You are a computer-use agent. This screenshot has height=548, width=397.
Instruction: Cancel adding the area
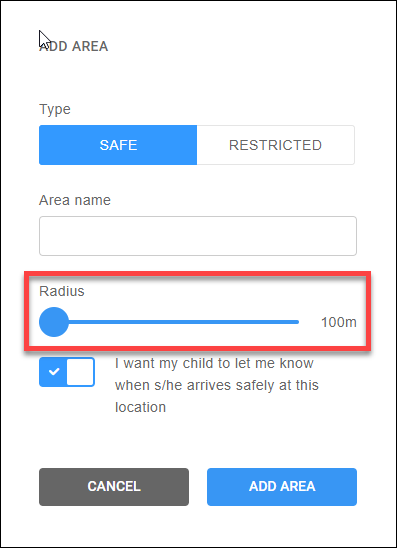point(114,487)
